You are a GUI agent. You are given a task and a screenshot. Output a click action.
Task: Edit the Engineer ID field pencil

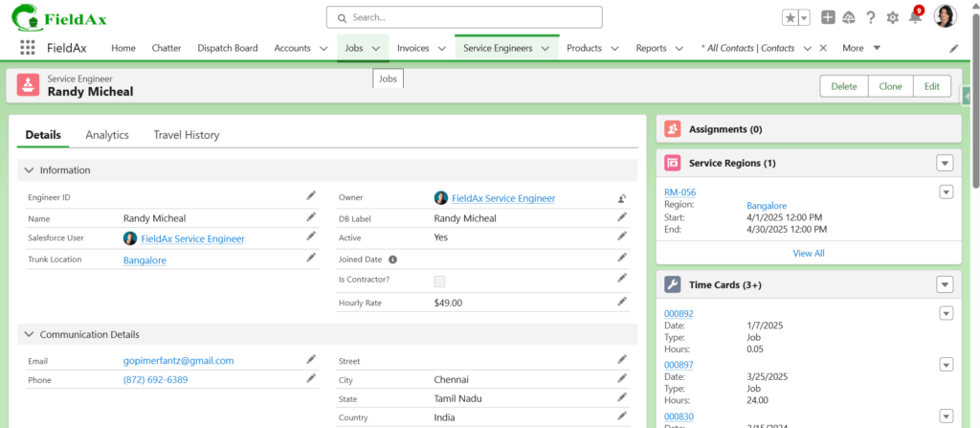click(311, 196)
